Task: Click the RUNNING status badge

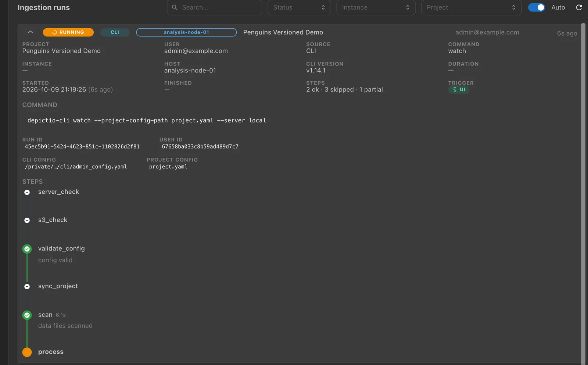Action: point(68,32)
